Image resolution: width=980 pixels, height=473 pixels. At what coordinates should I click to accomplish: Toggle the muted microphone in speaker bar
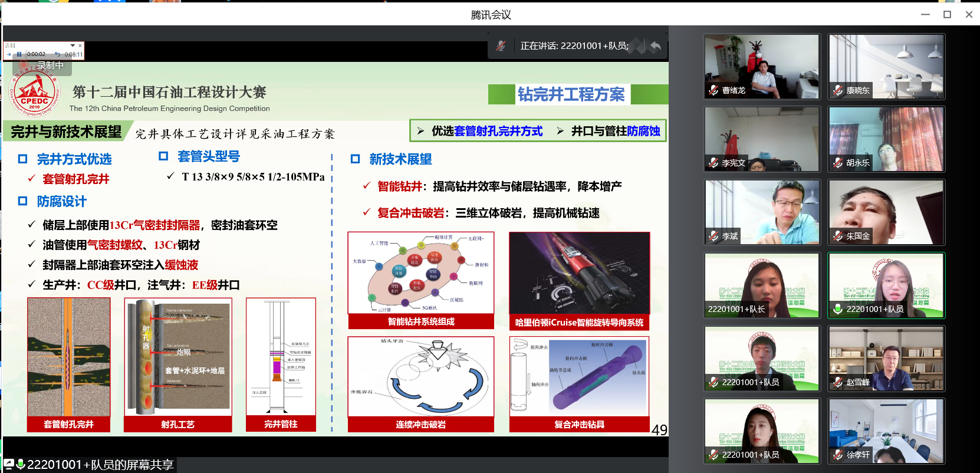click(x=501, y=46)
